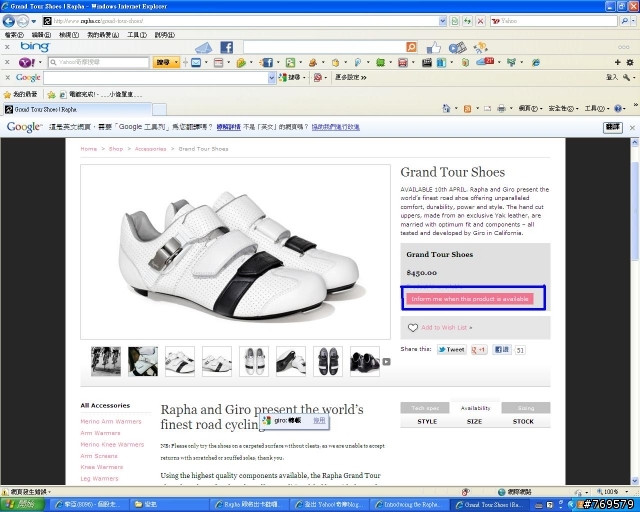Image resolution: width=640 pixels, height=512 pixels.
Task: Click the Windows Start button
Action: [x=22, y=505]
